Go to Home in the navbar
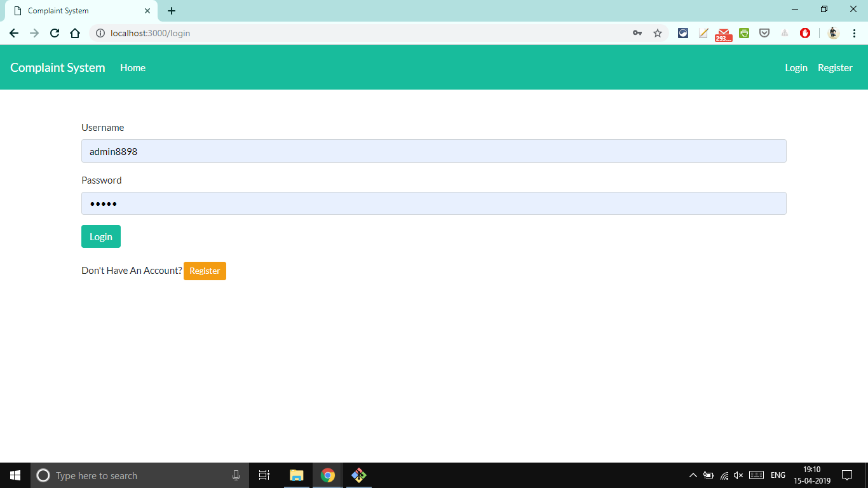This screenshot has width=868, height=488. point(133,68)
